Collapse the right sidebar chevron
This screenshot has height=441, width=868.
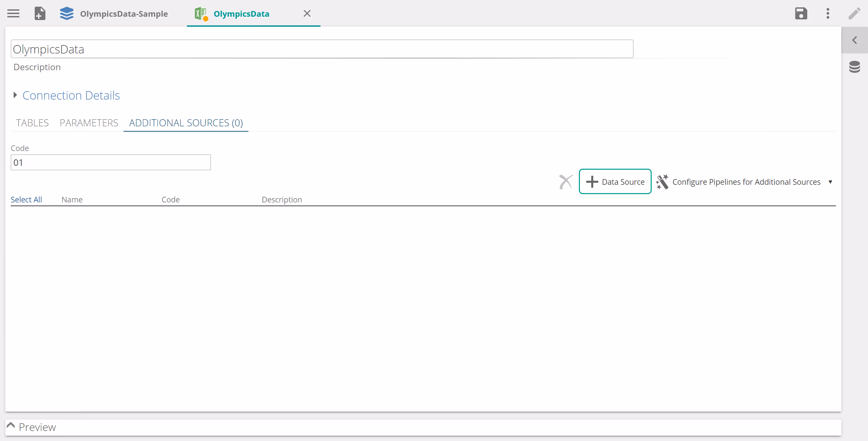tap(854, 40)
